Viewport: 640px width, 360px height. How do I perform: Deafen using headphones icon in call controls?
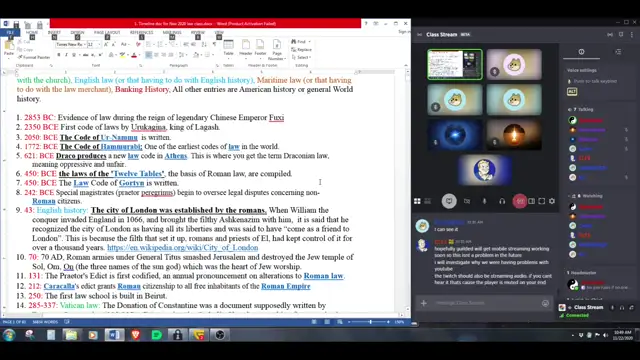pyautogui.click(x=502, y=201)
